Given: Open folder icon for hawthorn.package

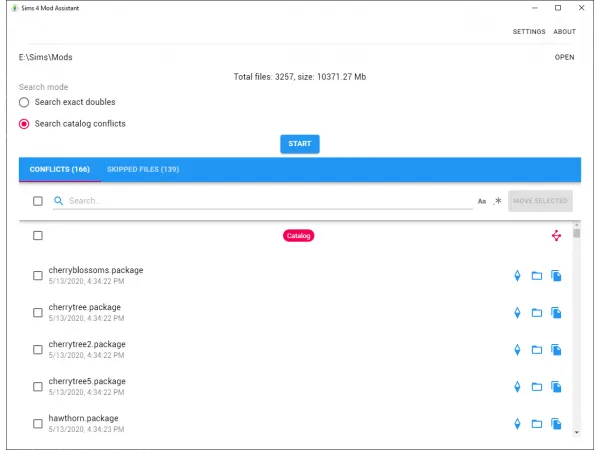Looking at the screenshot, I should (536, 424).
